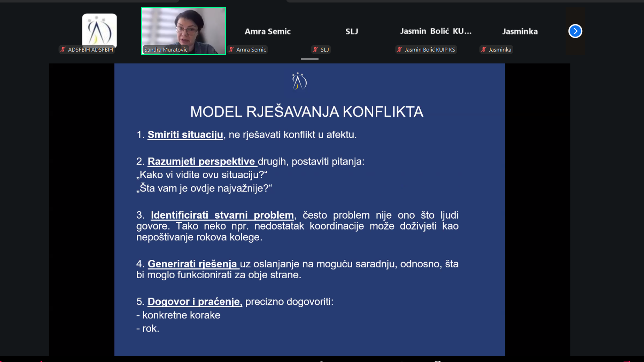
Task: Click the underlined Razumjeti perspektive heading
Action: click(x=201, y=162)
